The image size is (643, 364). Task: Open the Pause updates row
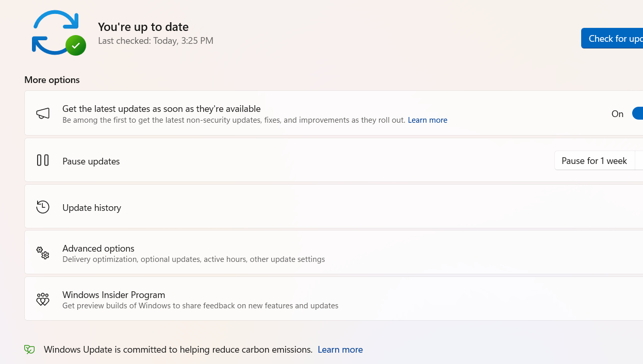coord(334,160)
